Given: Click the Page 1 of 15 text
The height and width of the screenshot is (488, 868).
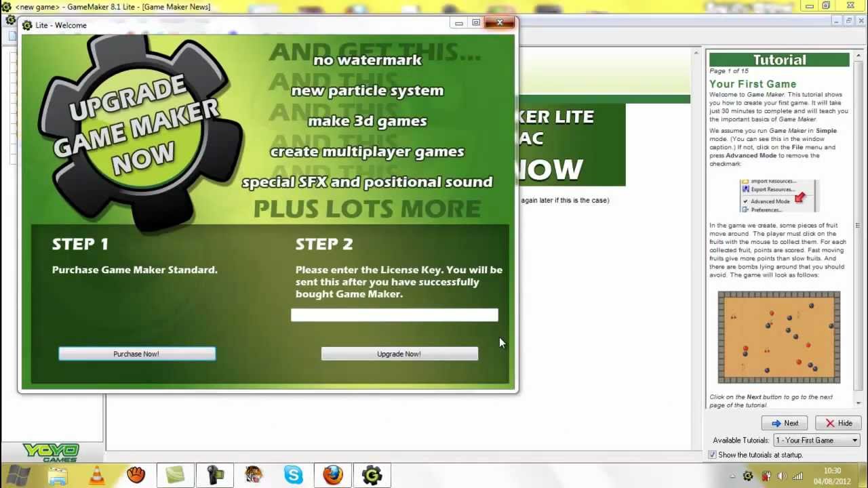Looking at the screenshot, I should pyautogui.click(x=729, y=70).
